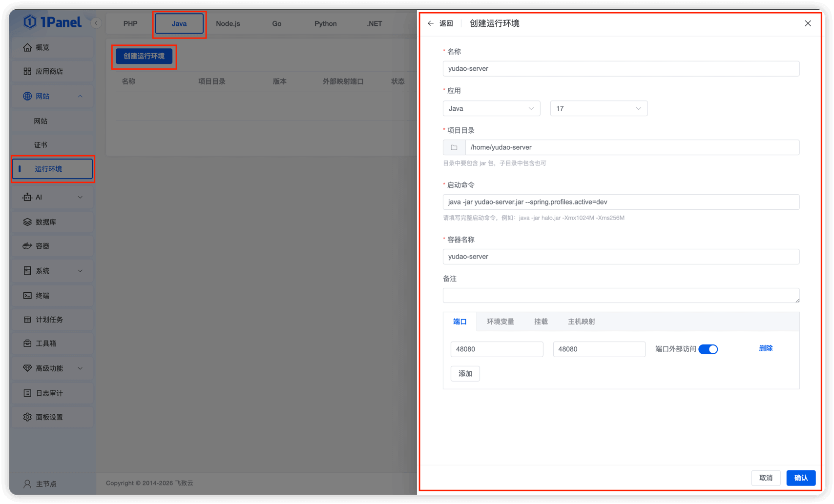834x504 pixels.
Task: Collapse the sidebar using the arrow button
Action: pyautogui.click(x=96, y=23)
